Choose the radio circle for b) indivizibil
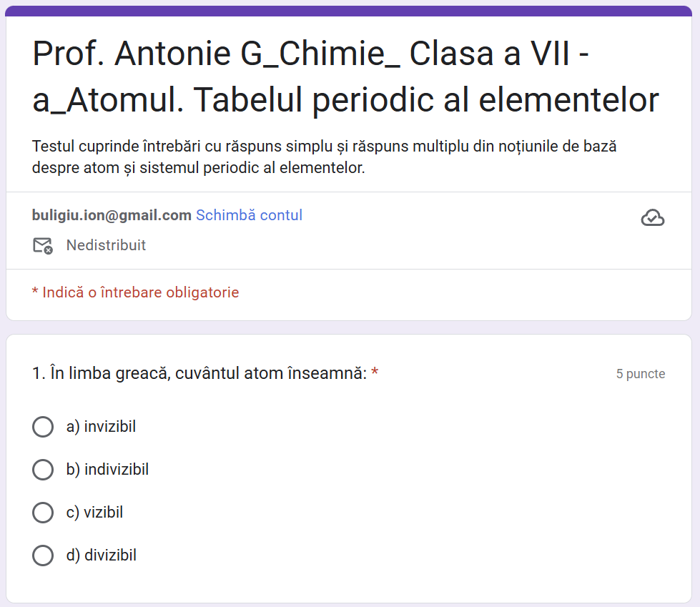Viewport: 700px width, 607px height. [43, 470]
